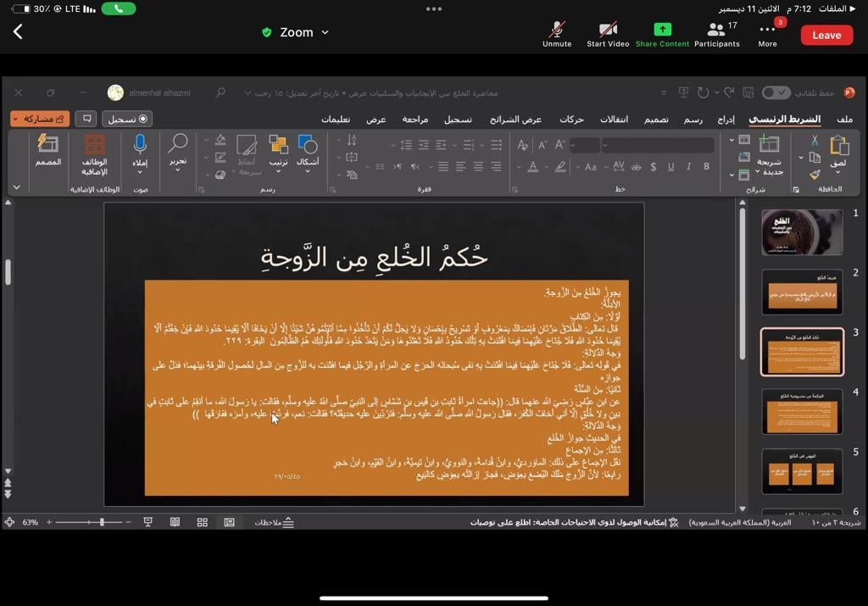Switch to Slide Sorter view icon

coord(202,522)
